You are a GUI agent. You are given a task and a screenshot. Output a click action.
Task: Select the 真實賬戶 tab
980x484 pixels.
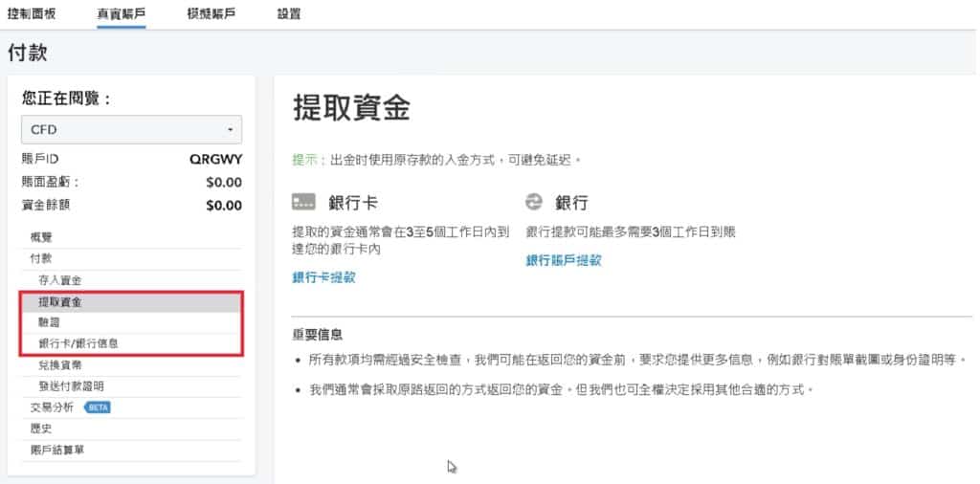point(122,14)
